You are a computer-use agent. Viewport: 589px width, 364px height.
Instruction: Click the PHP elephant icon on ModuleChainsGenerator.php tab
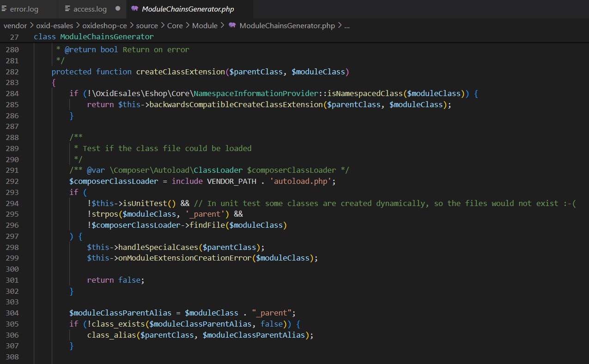134,9
